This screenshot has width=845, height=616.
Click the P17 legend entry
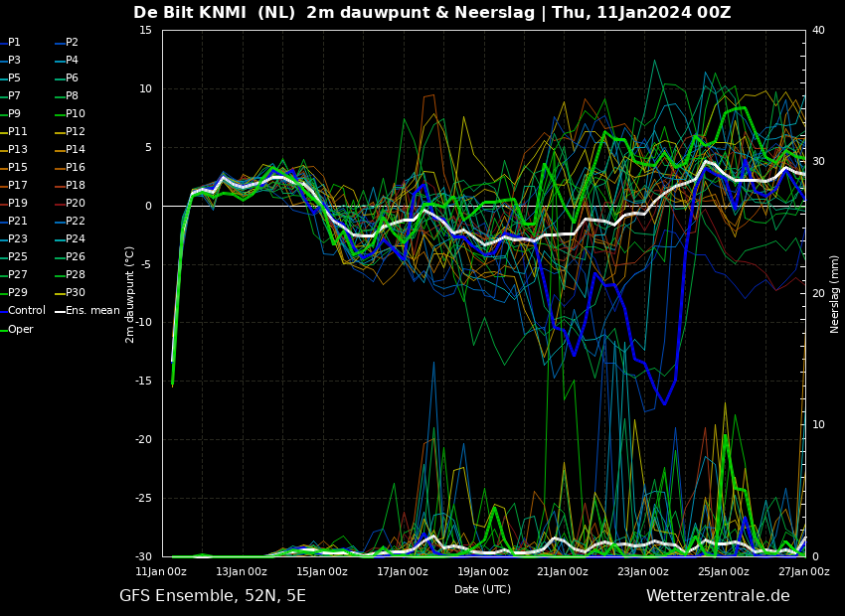pos(14,185)
